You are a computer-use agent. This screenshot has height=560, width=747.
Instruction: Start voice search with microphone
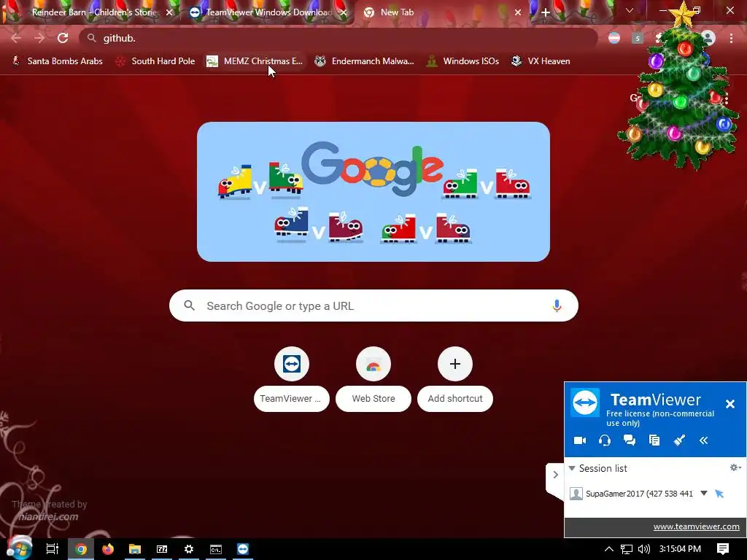pyautogui.click(x=557, y=306)
